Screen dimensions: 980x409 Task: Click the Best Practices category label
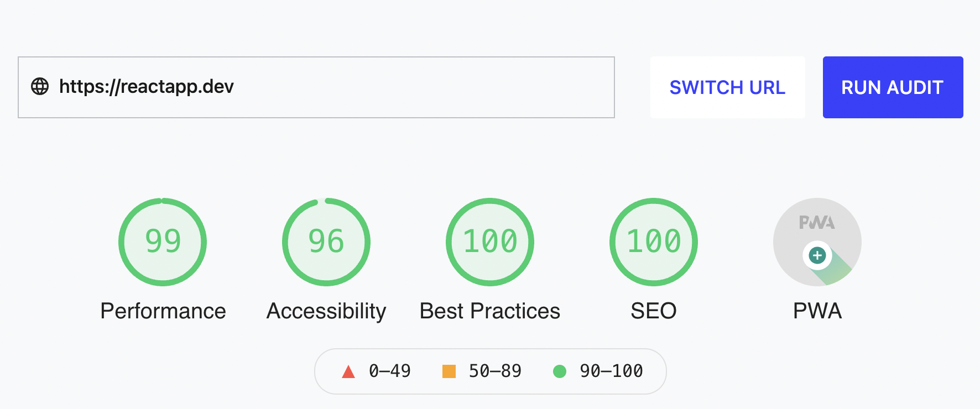(x=489, y=311)
